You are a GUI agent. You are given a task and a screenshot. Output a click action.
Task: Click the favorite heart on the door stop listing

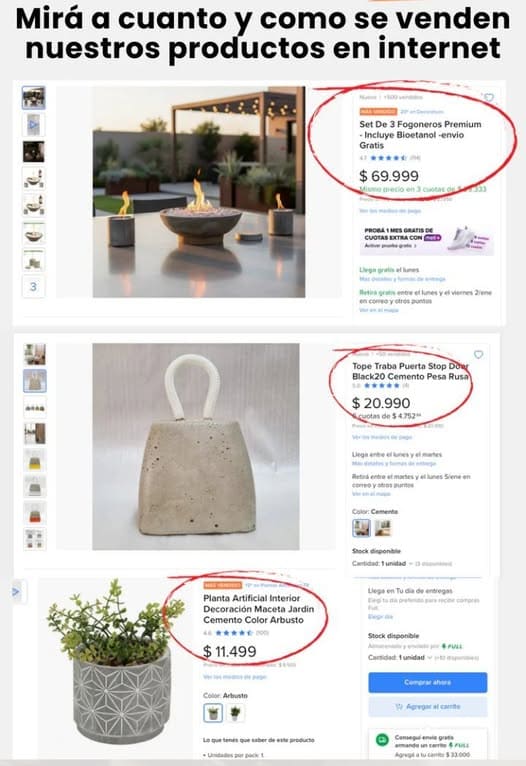coord(478,355)
